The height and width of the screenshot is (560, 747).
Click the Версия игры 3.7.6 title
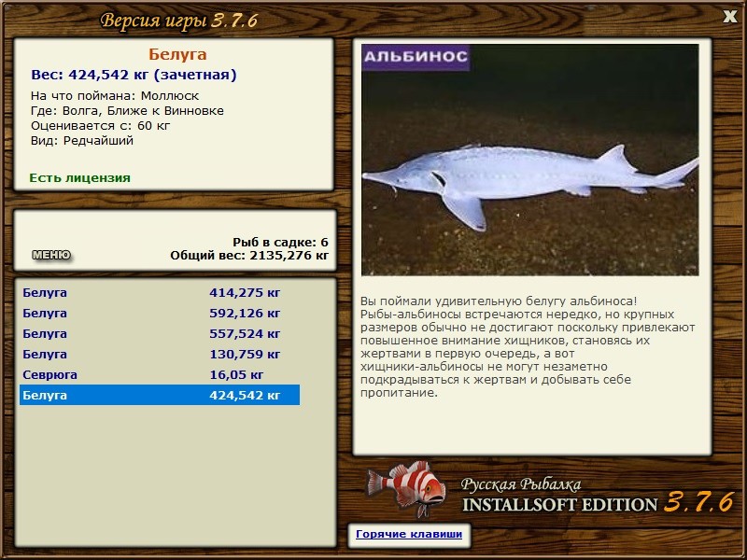coord(179,21)
